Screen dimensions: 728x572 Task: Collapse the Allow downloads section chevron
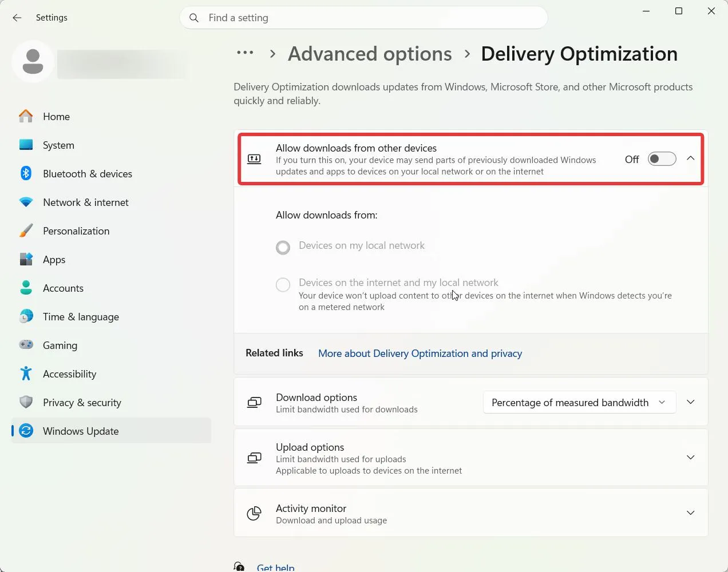pos(691,158)
